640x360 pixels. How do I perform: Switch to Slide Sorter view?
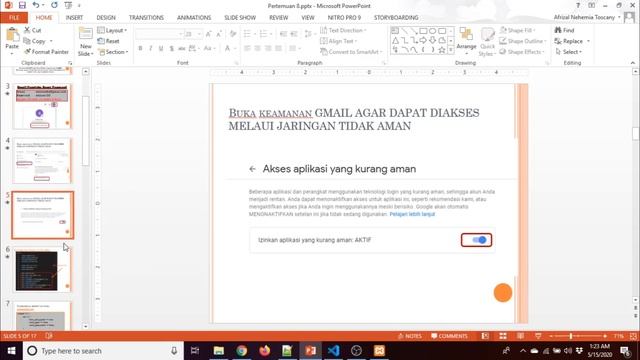point(503,336)
